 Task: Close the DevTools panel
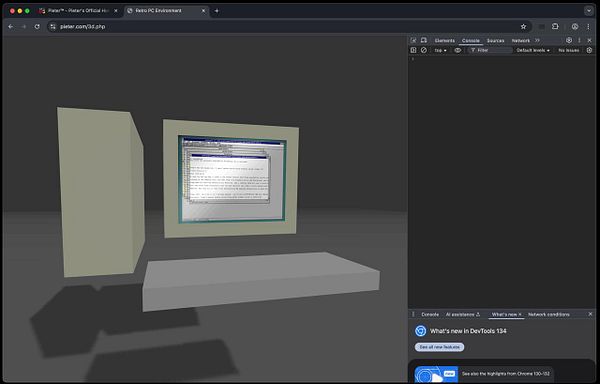(590, 40)
